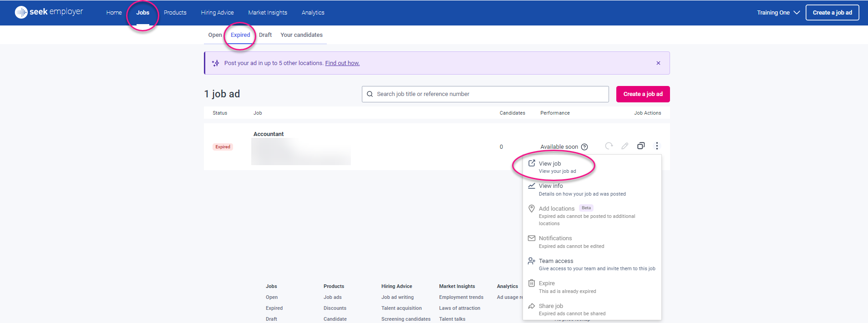Open Employment trends footer link
This screenshot has height=323, width=868.
[x=461, y=297]
